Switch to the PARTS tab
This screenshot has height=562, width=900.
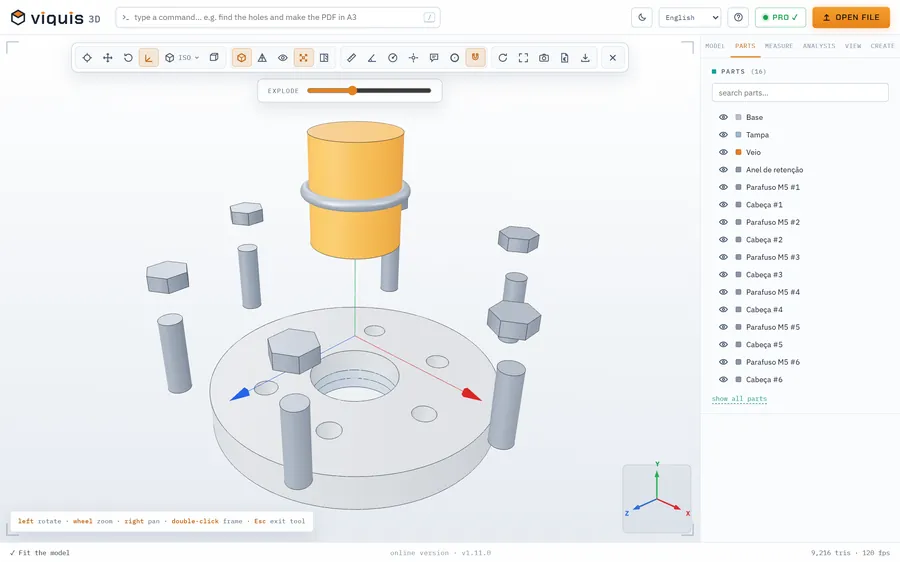tap(745, 46)
